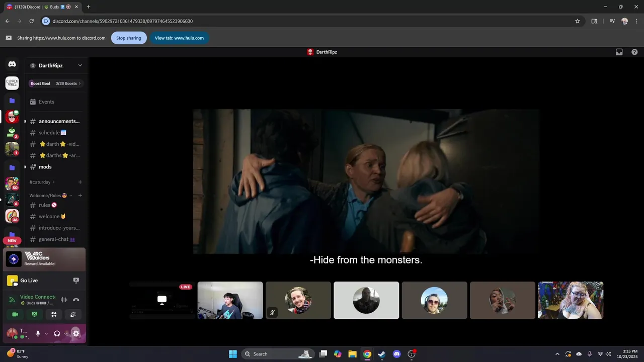Create channel in Welcome/Rules category

coord(80,196)
